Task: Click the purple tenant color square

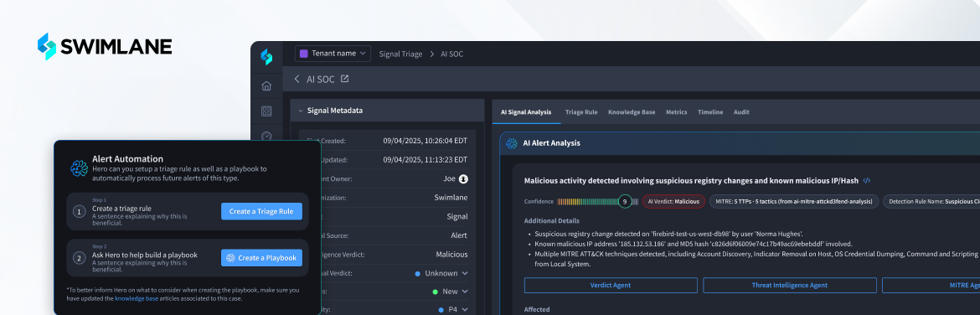Action: (304, 54)
